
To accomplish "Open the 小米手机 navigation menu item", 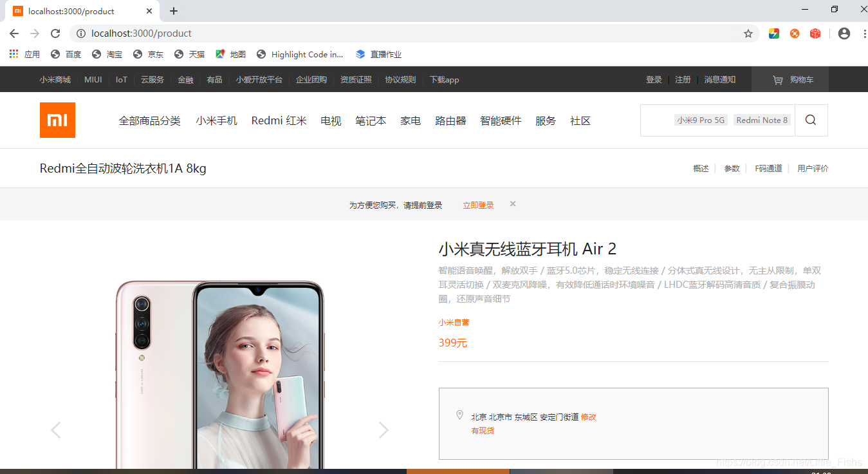I will (216, 120).
